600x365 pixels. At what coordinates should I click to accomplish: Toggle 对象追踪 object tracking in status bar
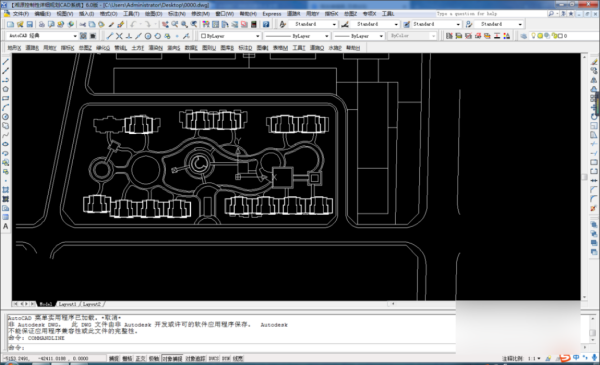point(195,358)
